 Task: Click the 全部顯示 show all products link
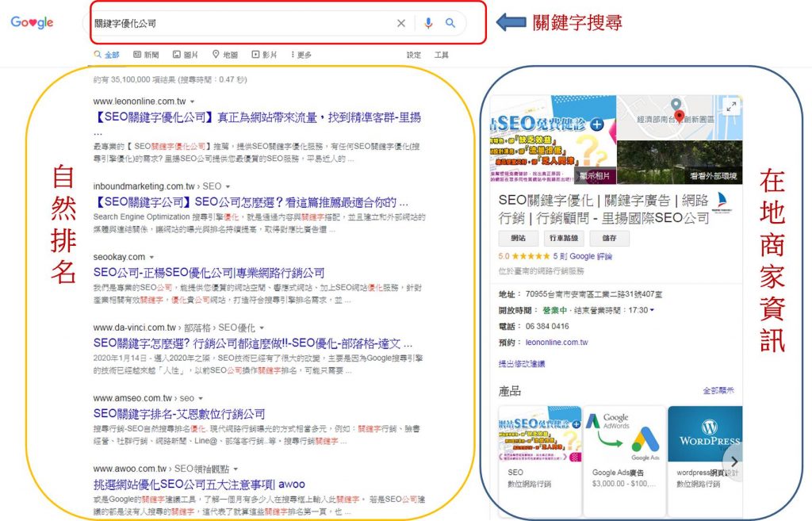(718, 388)
